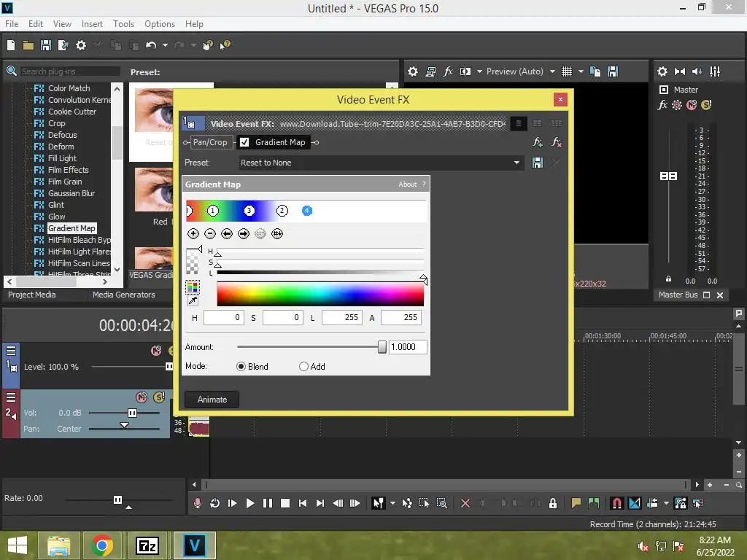The width and height of the screenshot is (747, 560).
Task: Enable Snapping magnet icon
Action: coord(616,503)
